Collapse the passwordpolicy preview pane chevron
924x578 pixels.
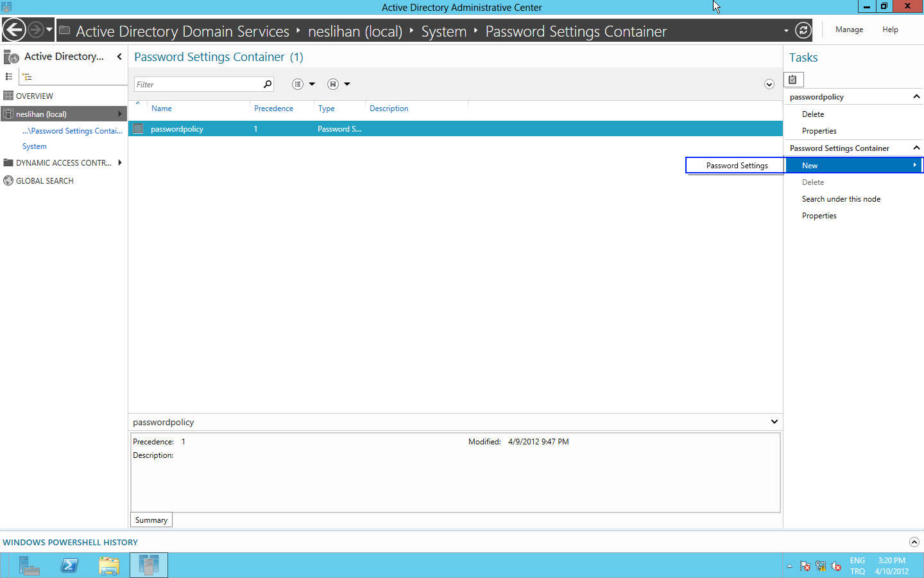tap(774, 422)
